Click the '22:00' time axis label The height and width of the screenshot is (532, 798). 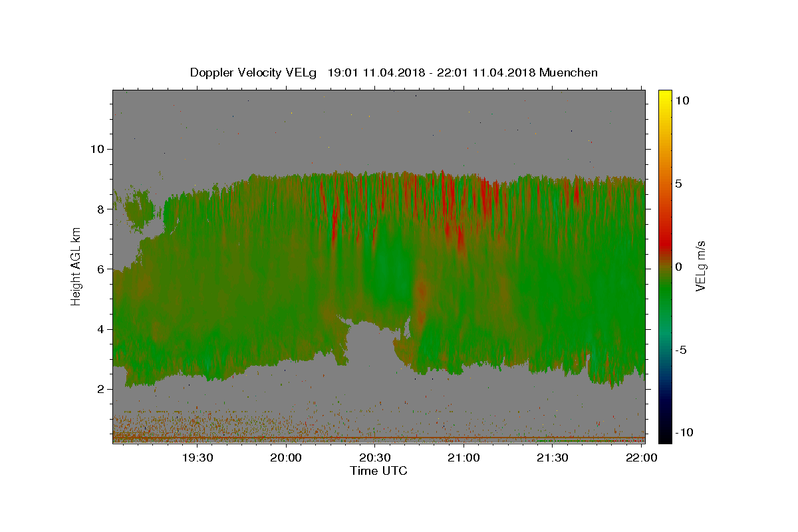point(641,458)
